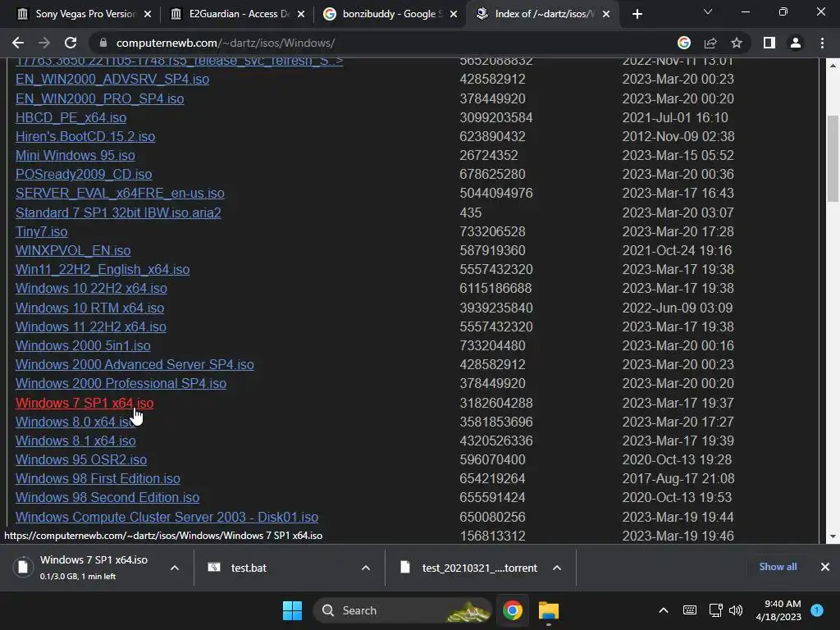Click the address bar URL field

[x=386, y=43]
